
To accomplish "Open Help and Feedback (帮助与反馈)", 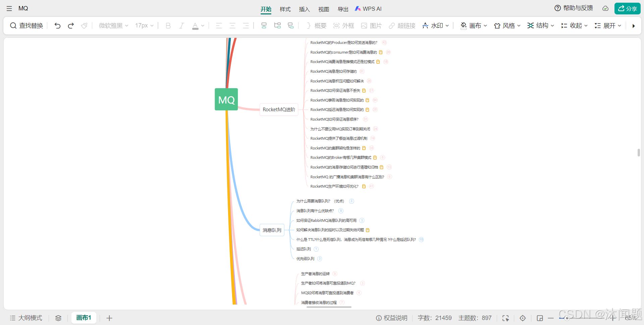I will coord(574,8).
